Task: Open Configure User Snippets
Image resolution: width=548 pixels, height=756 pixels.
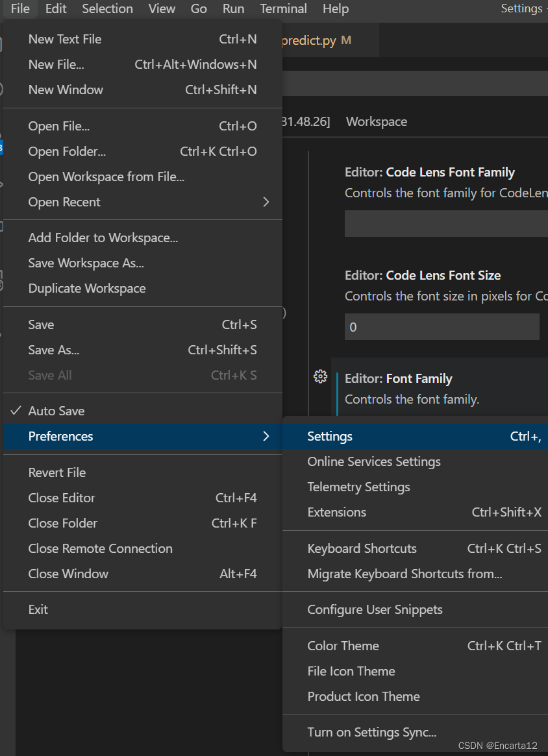Action: [375, 609]
